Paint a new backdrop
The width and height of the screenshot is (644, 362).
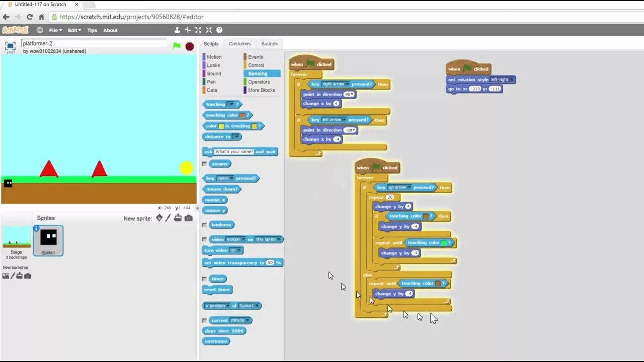13,276
